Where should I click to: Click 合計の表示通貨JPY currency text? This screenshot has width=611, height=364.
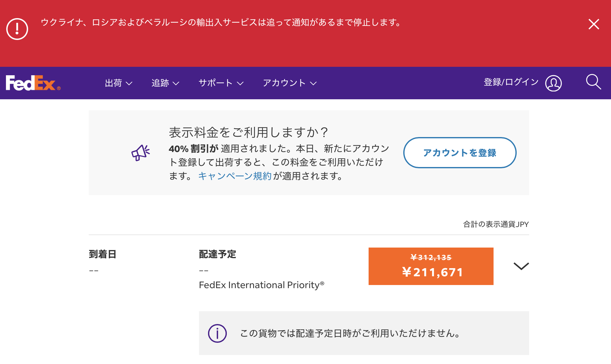click(496, 224)
